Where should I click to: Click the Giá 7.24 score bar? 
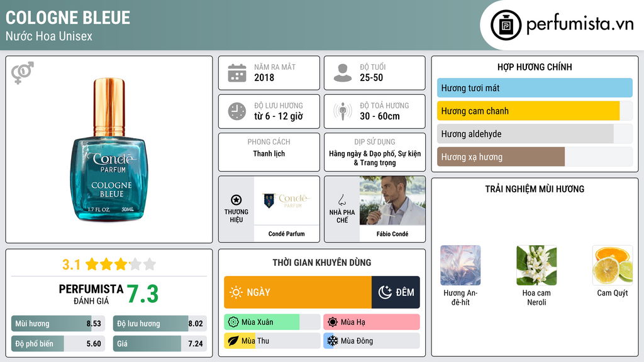[x=160, y=344]
